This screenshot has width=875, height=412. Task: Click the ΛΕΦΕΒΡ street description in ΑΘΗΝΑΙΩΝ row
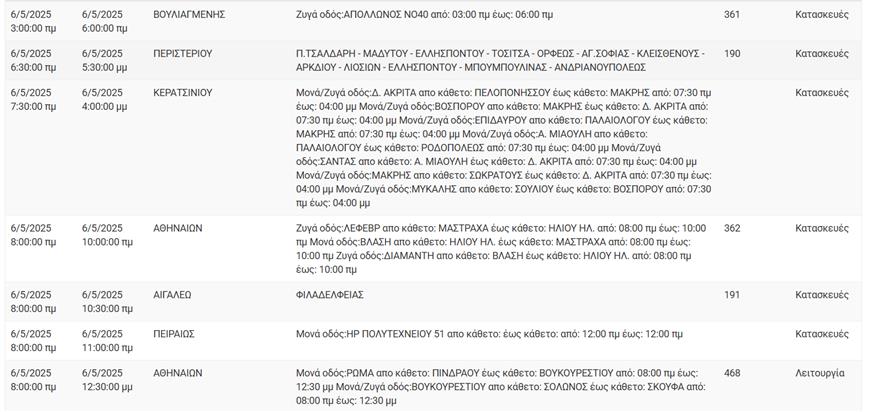coord(501,248)
